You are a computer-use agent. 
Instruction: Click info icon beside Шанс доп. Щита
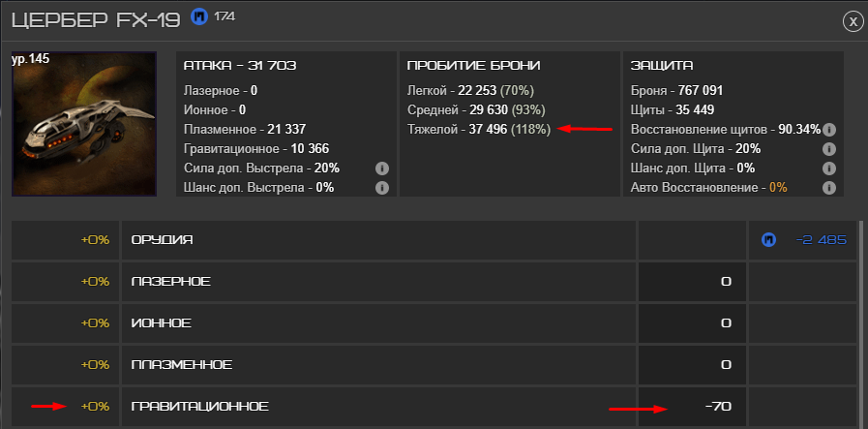[828, 168]
